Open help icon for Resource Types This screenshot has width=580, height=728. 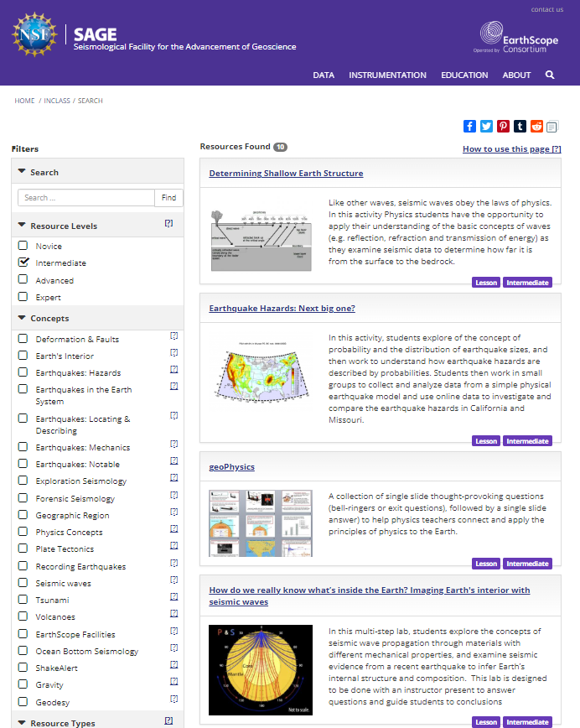click(x=169, y=720)
